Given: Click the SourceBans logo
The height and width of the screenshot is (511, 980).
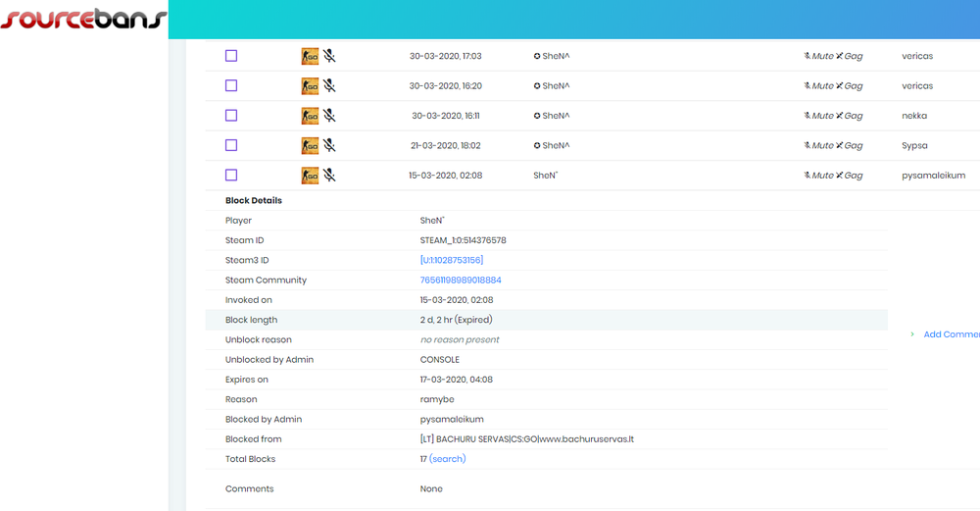Looking at the screenshot, I should pos(82,19).
